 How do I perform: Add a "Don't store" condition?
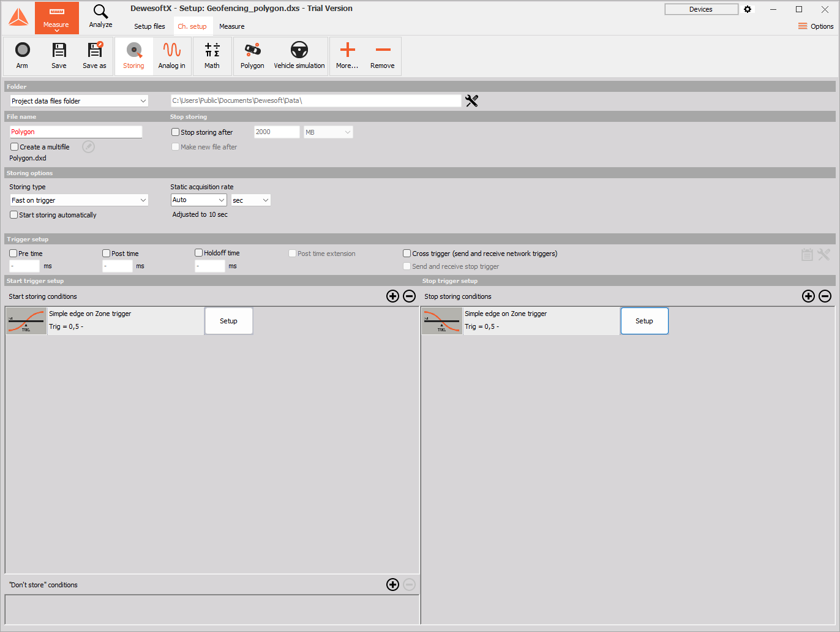[x=393, y=585]
